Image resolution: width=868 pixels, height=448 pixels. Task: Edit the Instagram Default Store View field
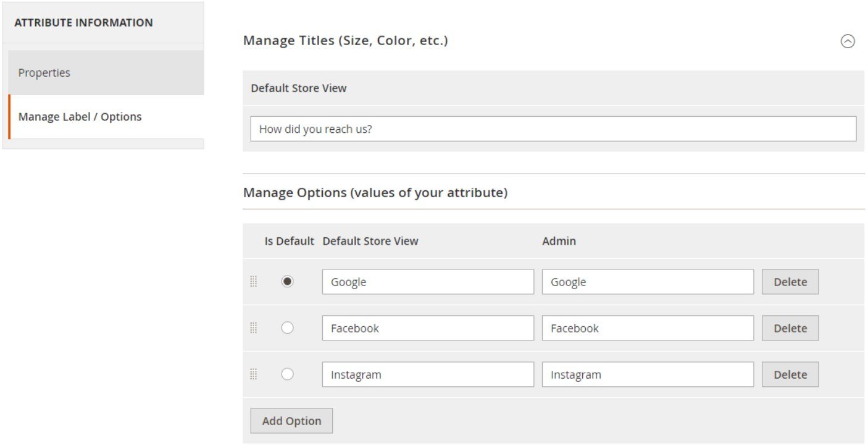click(428, 374)
